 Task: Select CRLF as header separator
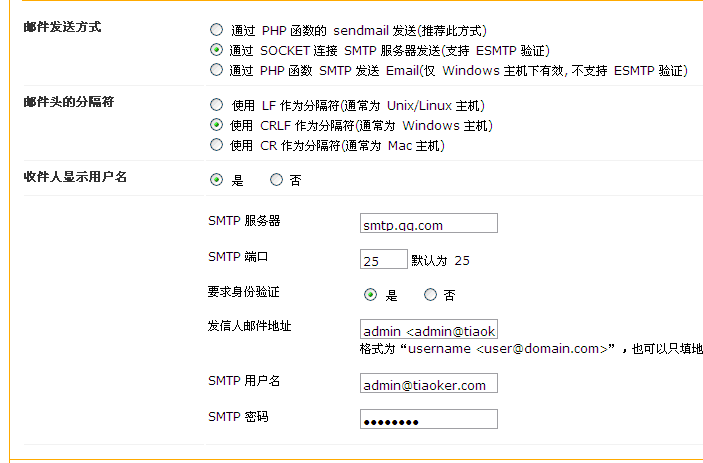coord(216,125)
